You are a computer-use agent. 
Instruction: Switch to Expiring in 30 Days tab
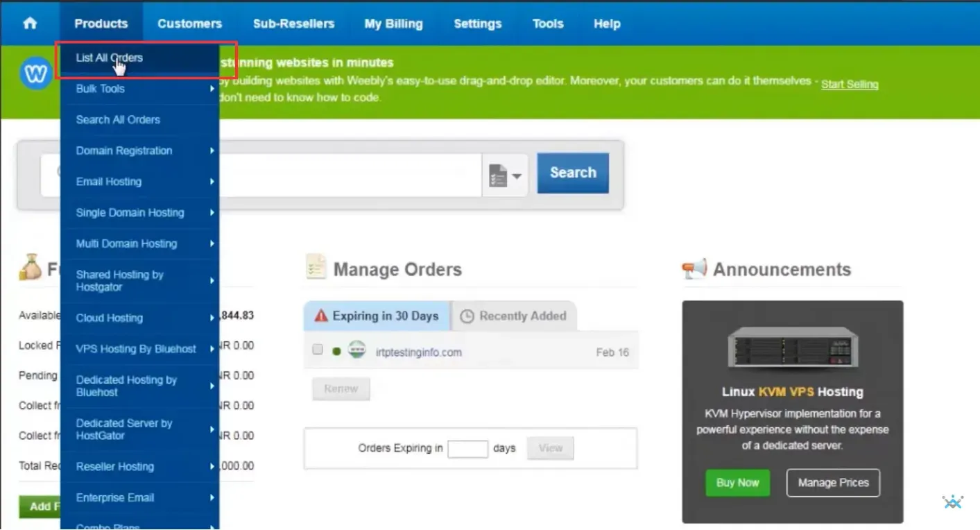click(377, 316)
